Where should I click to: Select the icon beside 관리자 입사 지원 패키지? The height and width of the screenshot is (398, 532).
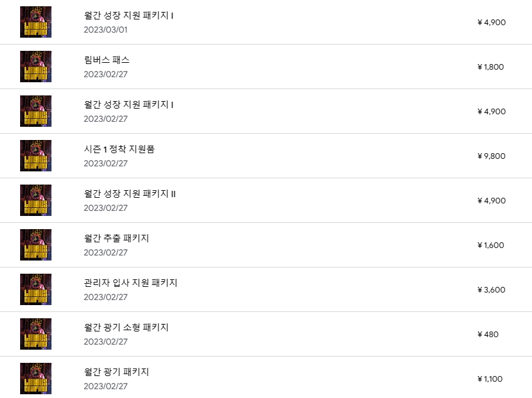(x=36, y=289)
